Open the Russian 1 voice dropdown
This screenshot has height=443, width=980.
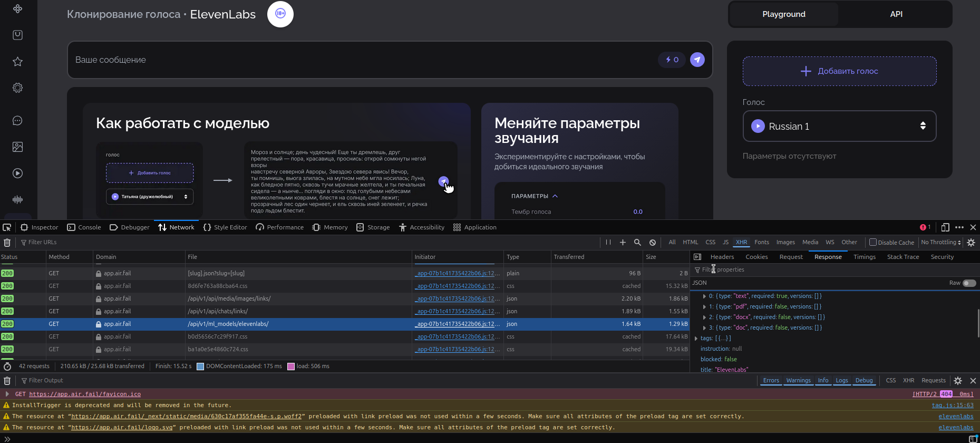(839, 126)
